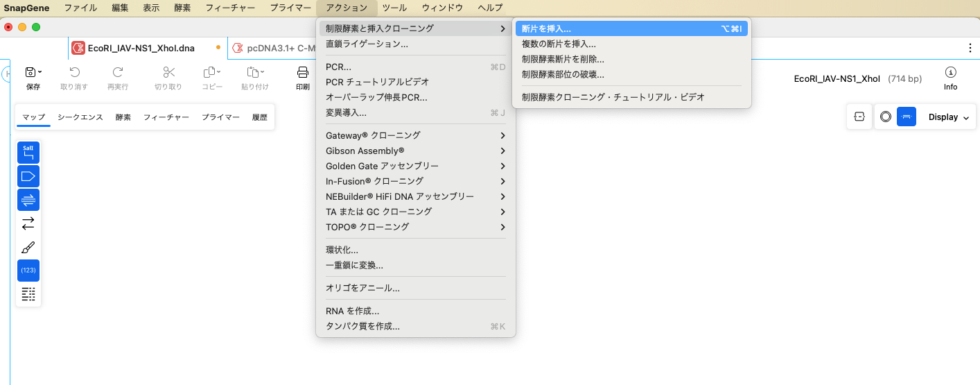Expand NEBuilder® HiFi DNA アッセンブリー submenu
The image size is (980, 385).
coord(416,196)
